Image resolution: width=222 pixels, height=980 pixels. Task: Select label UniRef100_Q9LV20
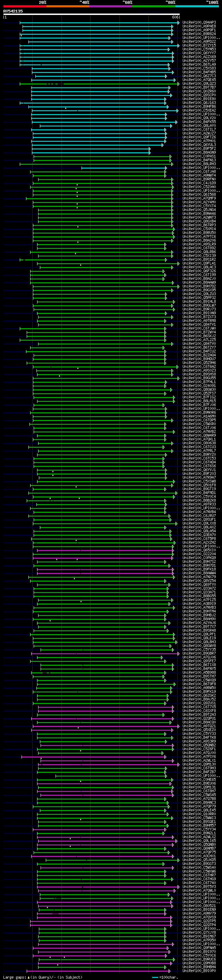[x=199, y=118]
